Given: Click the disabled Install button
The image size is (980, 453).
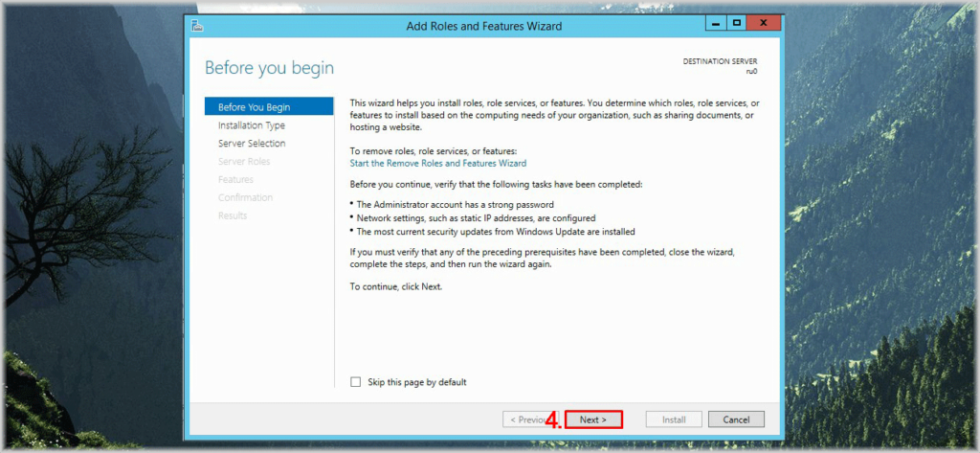Looking at the screenshot, I should [x=674, y=419].
